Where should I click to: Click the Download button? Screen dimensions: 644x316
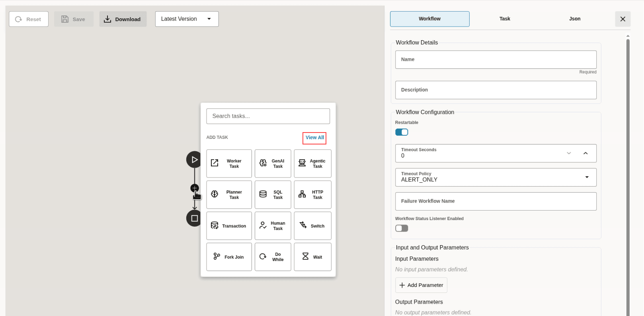pos(123,19)
